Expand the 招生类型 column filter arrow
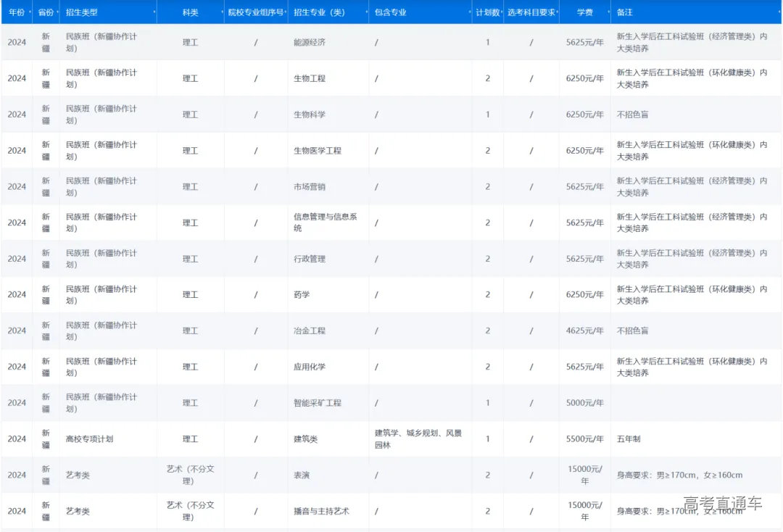 pyautogui.click(x=154, y=13)
